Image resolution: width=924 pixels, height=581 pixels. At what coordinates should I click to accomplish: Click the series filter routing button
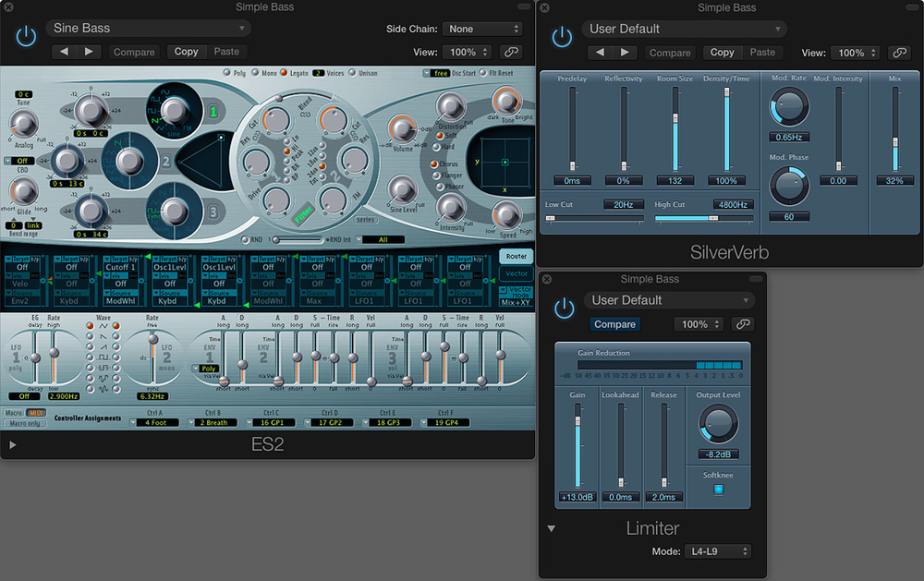point(365,220)
